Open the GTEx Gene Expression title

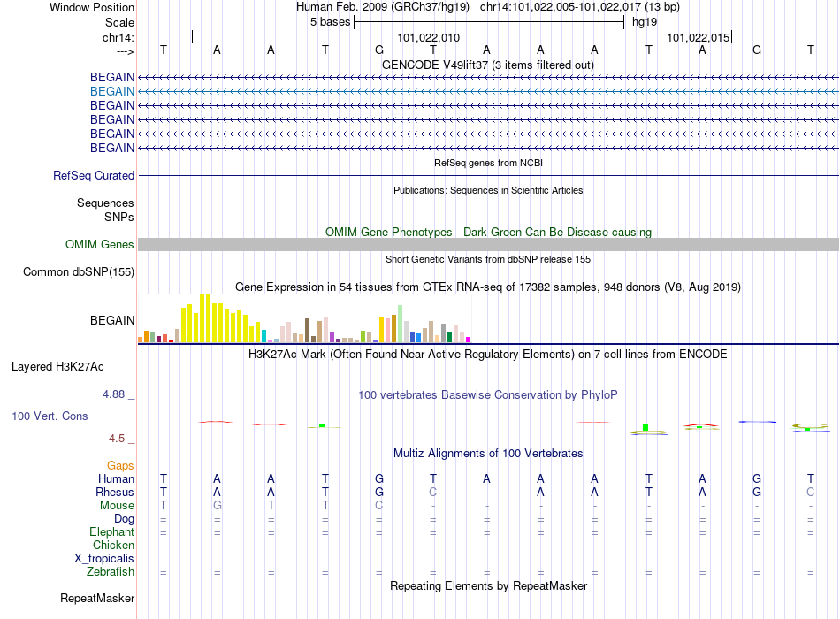[488, 287]
